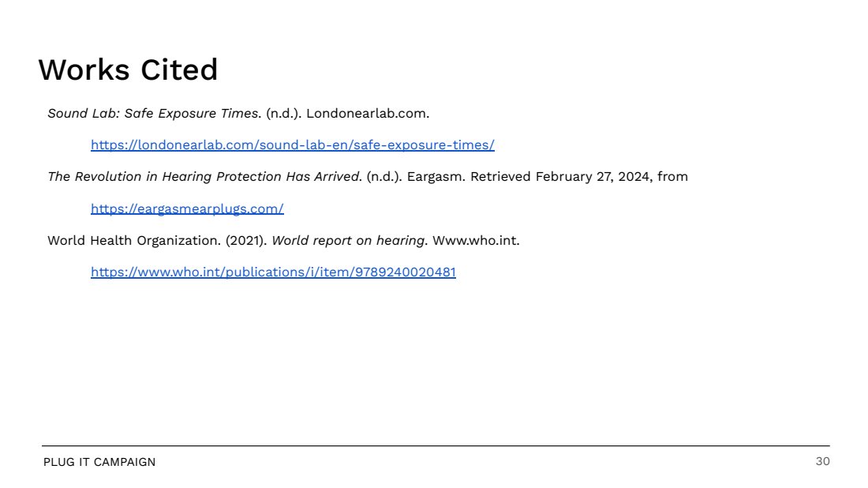This screenshot has width=868, height=488.
Task: Click the "PLUG IT CAMPAIGN" footer text
Action: click(99, 463)
